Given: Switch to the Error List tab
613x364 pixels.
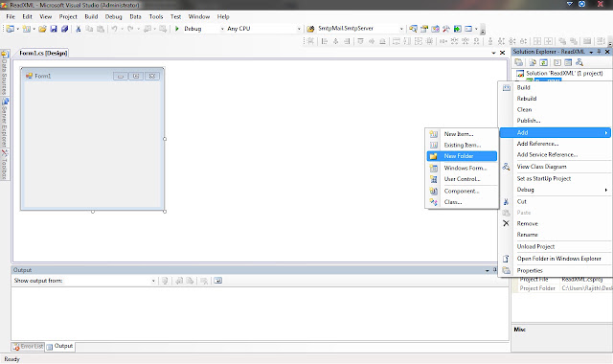Looking at the screenshot, I should (28, 347).
